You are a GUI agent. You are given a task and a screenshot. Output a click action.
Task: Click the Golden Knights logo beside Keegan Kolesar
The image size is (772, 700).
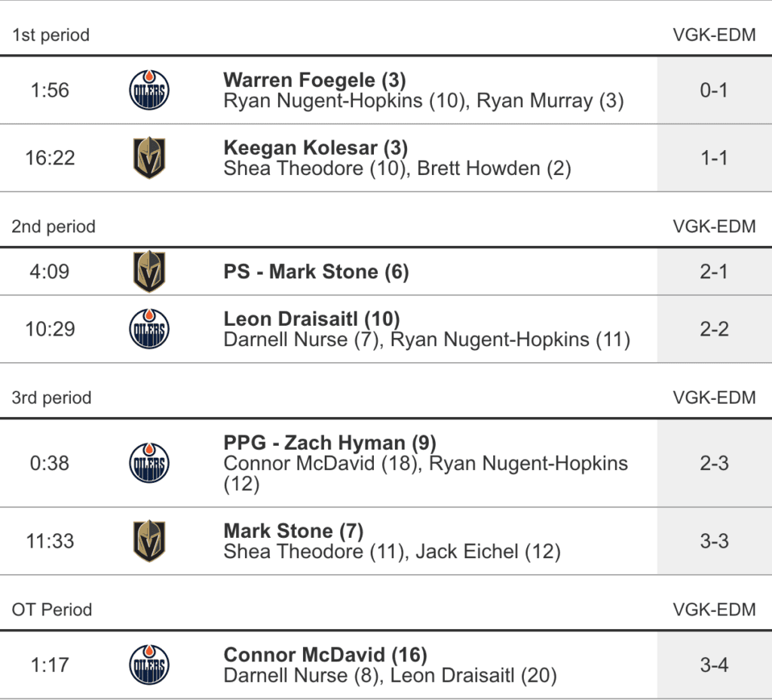point(149,158)
